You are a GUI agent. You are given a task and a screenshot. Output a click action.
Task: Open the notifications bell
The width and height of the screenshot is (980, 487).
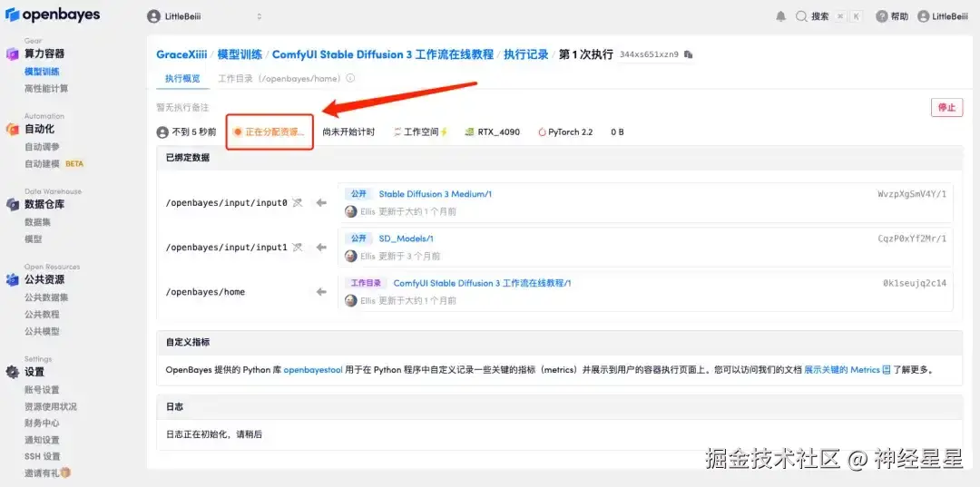[780, 17]
